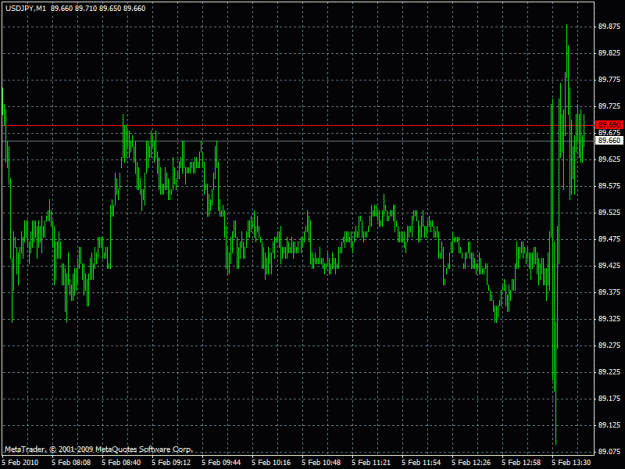Click the 89.625 price scale label
Image resolution: width=625 pixels, height=469 pixels.
point(609,159)
